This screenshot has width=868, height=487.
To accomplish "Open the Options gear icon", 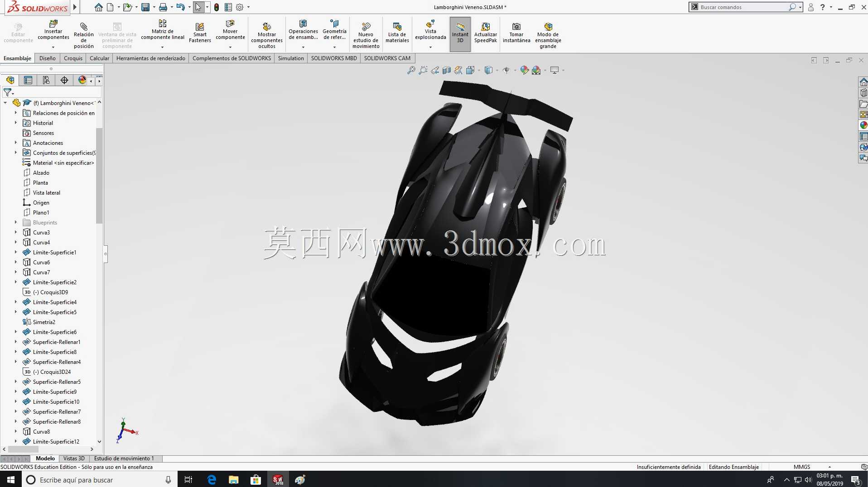I will click(x=240, y=7).
